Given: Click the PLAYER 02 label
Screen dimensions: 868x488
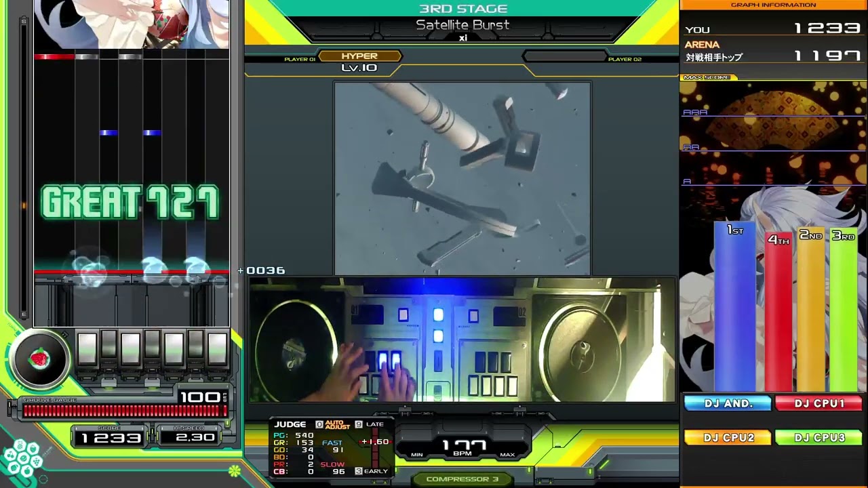Looking at the screenshot, I should [x=625, y=60].
